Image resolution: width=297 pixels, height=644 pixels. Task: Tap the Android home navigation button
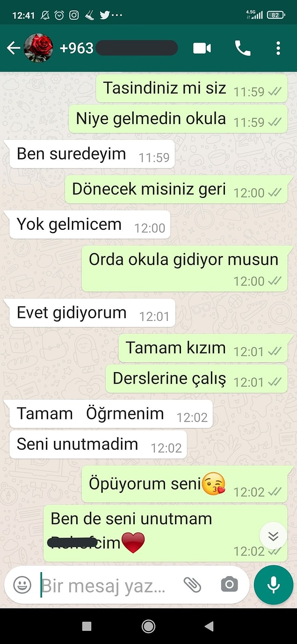[148, 626]
